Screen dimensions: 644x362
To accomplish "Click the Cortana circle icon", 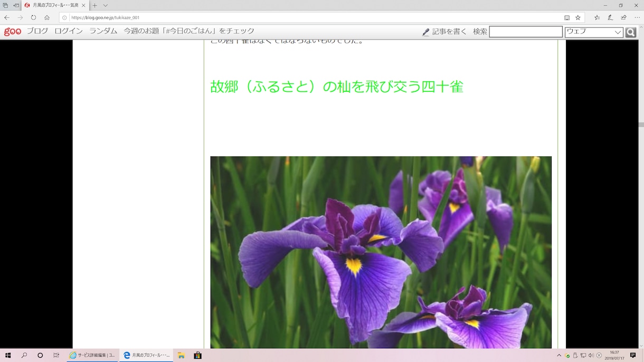I will click(x=40, y=355).
